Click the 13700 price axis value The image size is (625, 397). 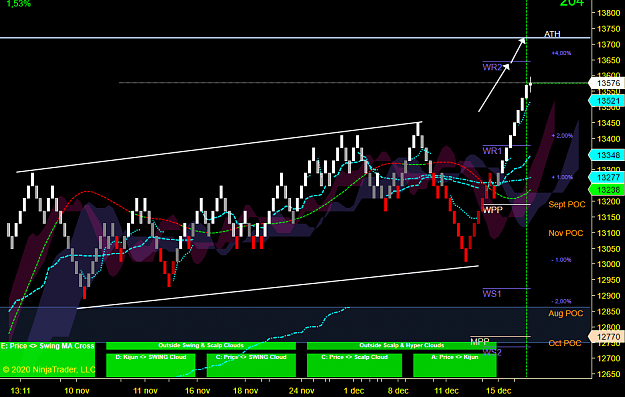click(x=608, y=45)
